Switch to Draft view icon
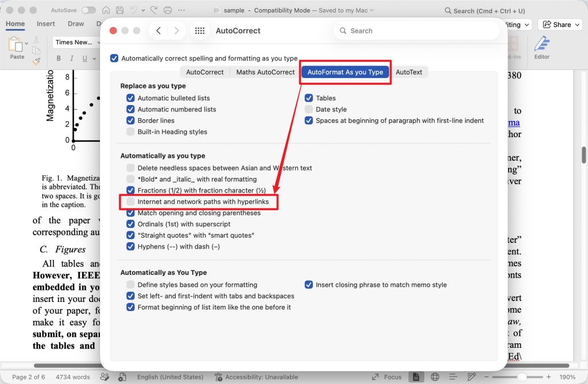Viewport: 588px width, 384px height. (x=471, y=377)
